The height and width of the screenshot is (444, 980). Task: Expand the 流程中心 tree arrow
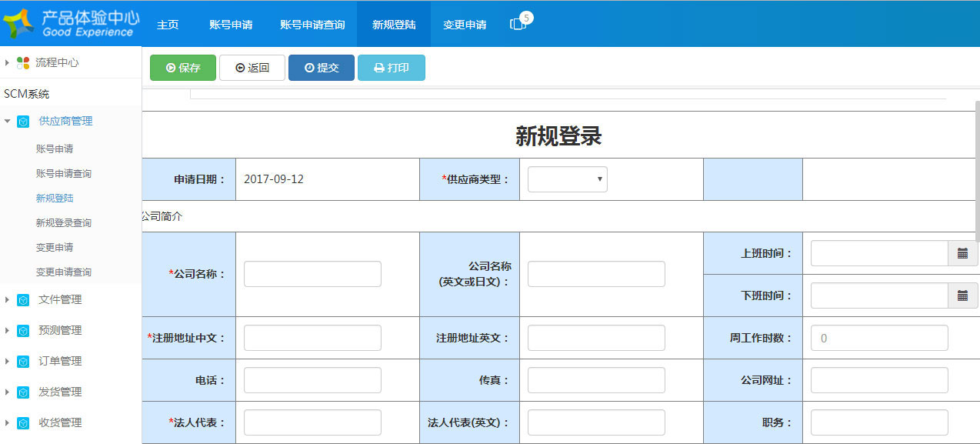click(7, 62)
